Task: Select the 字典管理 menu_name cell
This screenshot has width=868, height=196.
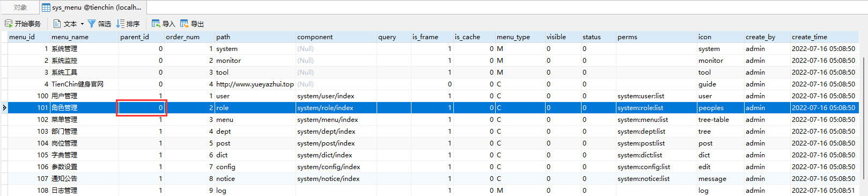Action: 84,155
